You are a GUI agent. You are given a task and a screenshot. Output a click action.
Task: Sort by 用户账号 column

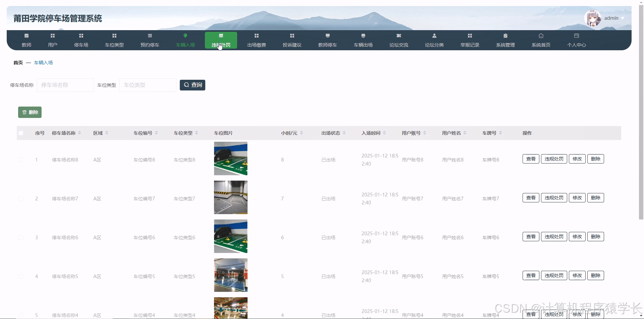coord(425,133)
